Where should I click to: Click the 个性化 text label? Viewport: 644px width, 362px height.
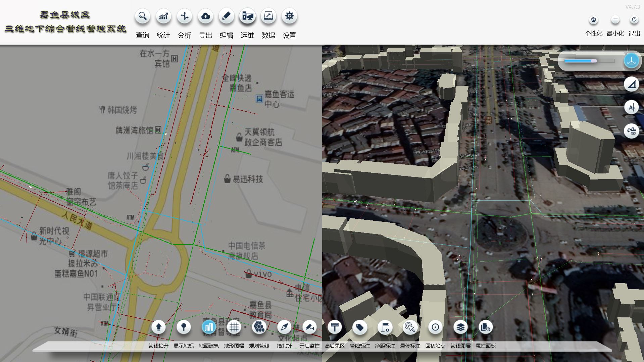click(x=593, y=34)
